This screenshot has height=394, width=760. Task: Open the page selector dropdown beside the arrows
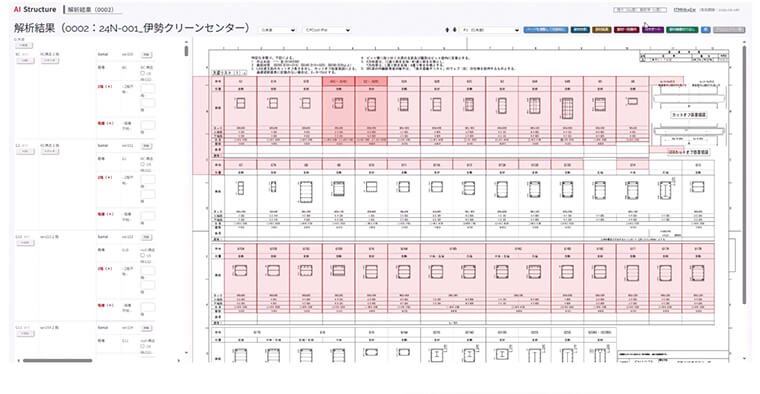coord(491,30)
